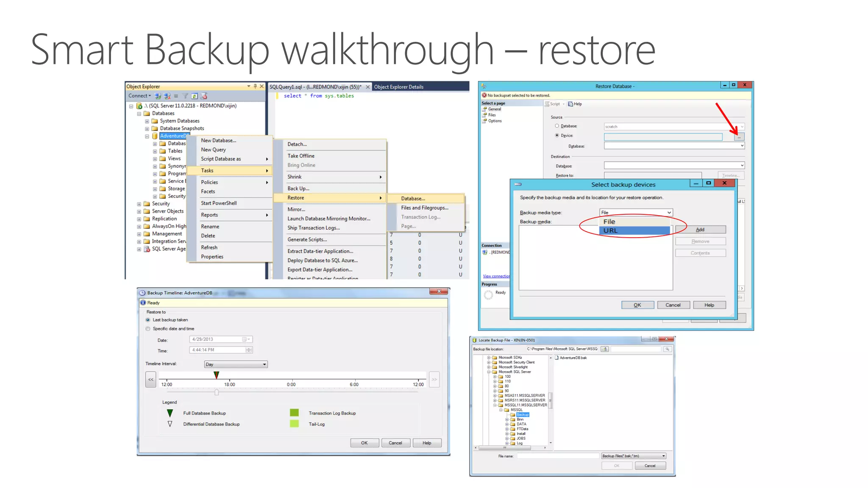
Task: Click the browse device ellipsis button
Action: pyautogui.click(x=739, y=137)
